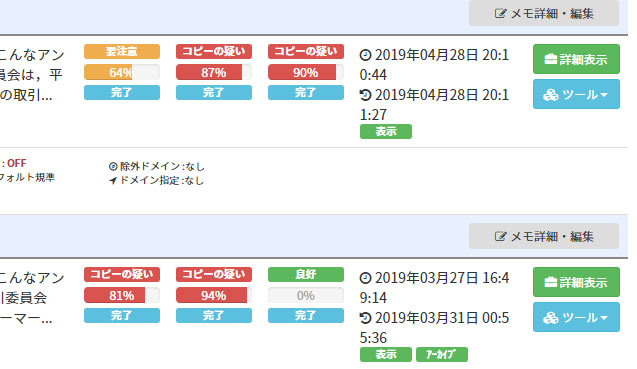
Task: Click 完了 status under the 81% bar
Action: 121,315
